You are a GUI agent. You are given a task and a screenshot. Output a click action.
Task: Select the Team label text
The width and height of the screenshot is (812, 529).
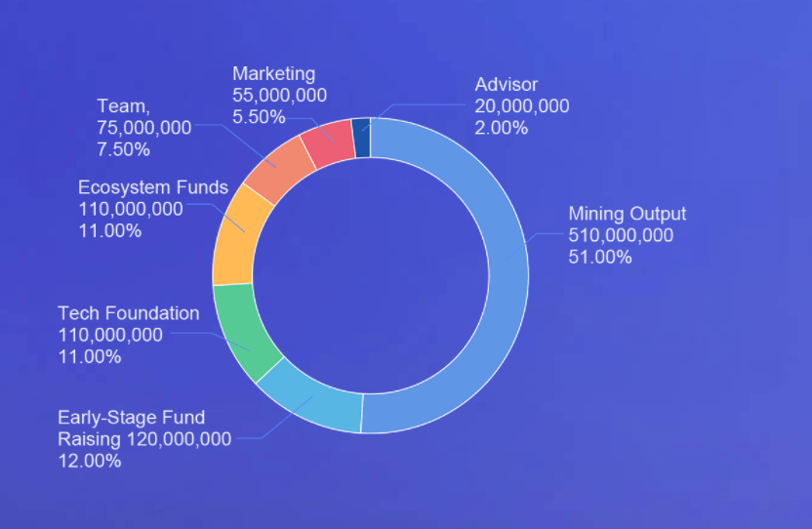click(121, 106)
